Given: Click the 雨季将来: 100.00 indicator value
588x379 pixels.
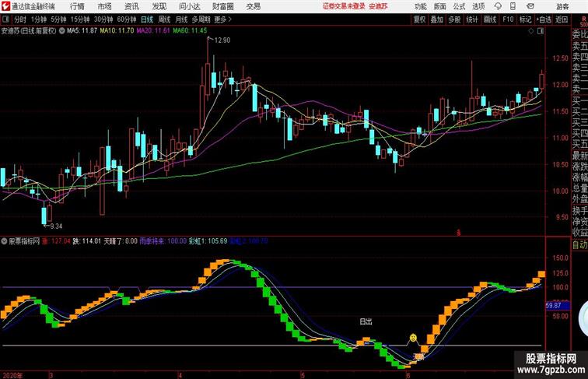Looking at the screenshot, I should point(163,241).
